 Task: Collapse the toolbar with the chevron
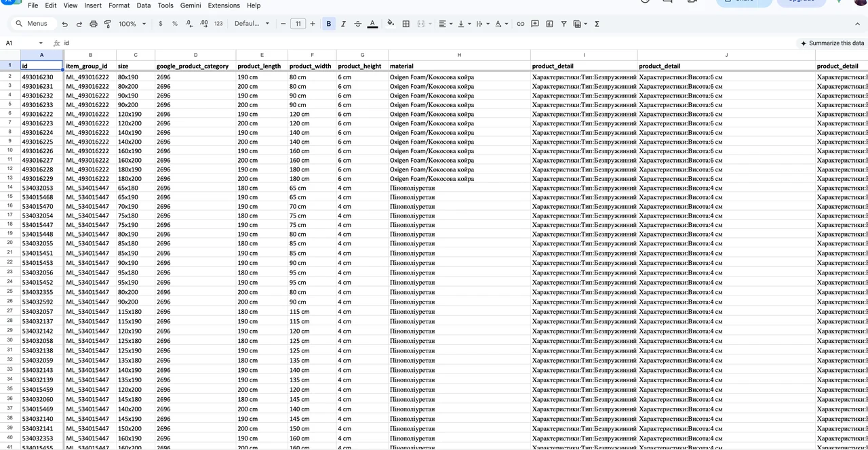point(858,24)
